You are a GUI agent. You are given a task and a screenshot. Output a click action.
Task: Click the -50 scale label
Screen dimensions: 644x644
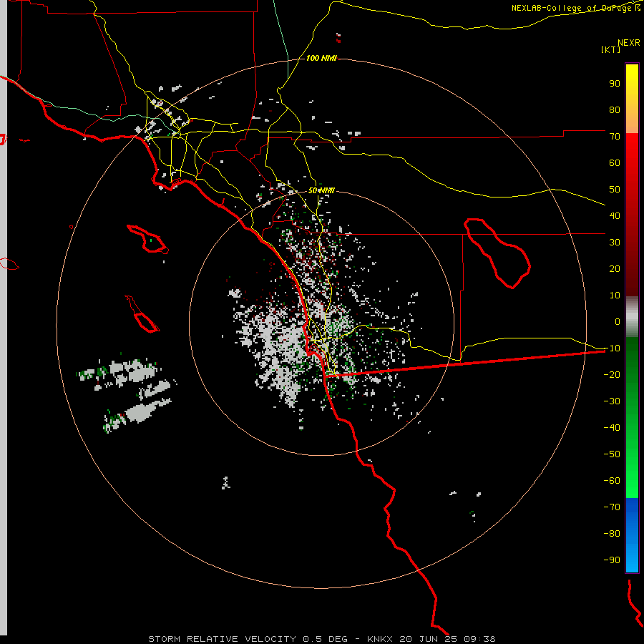coord(612,454)
